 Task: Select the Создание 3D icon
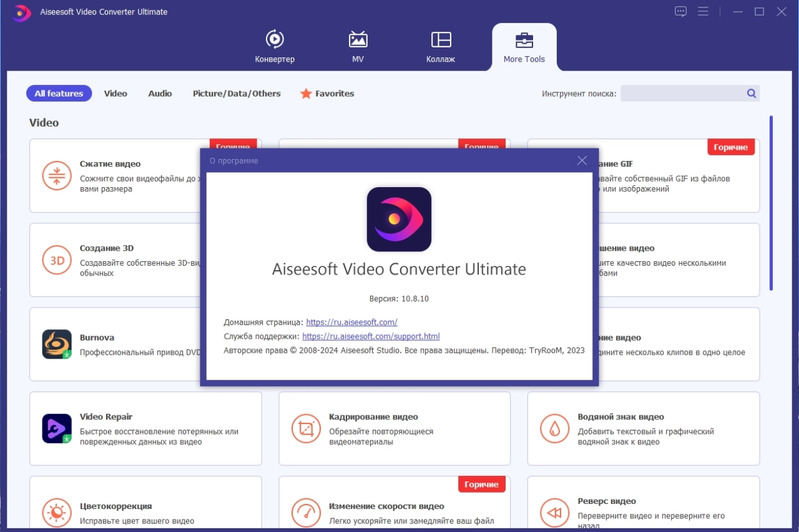point(57,261)
